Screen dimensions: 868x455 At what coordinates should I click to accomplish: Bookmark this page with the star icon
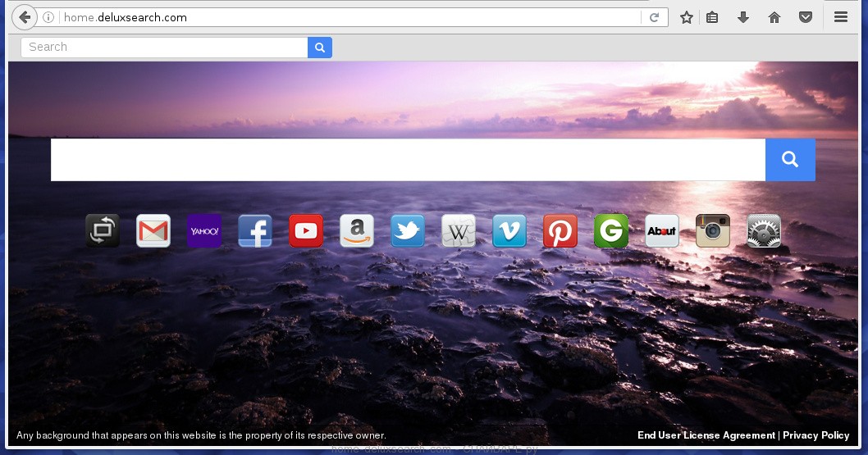click(687, 18)
